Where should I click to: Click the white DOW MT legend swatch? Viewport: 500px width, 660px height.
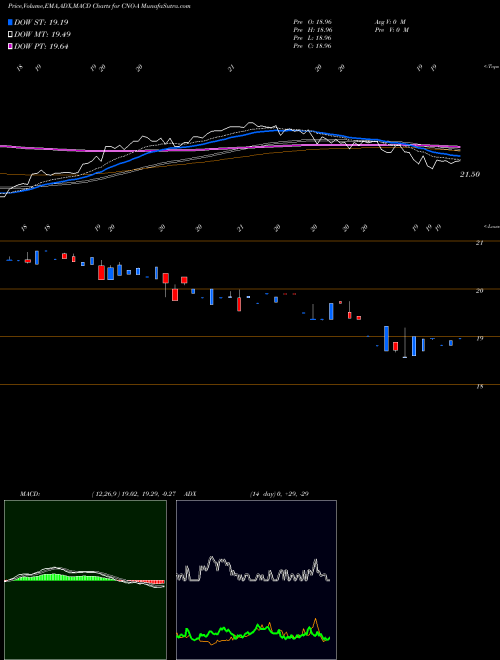point(10,35)
